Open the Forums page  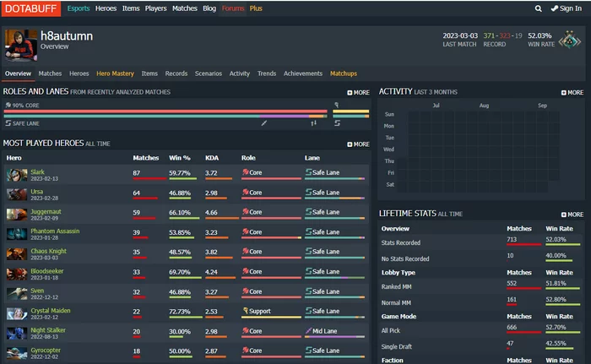(x=233, y=8)
